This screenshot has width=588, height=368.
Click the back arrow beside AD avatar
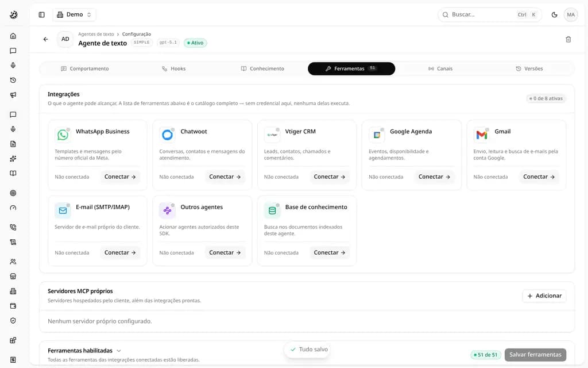(46, 39)
